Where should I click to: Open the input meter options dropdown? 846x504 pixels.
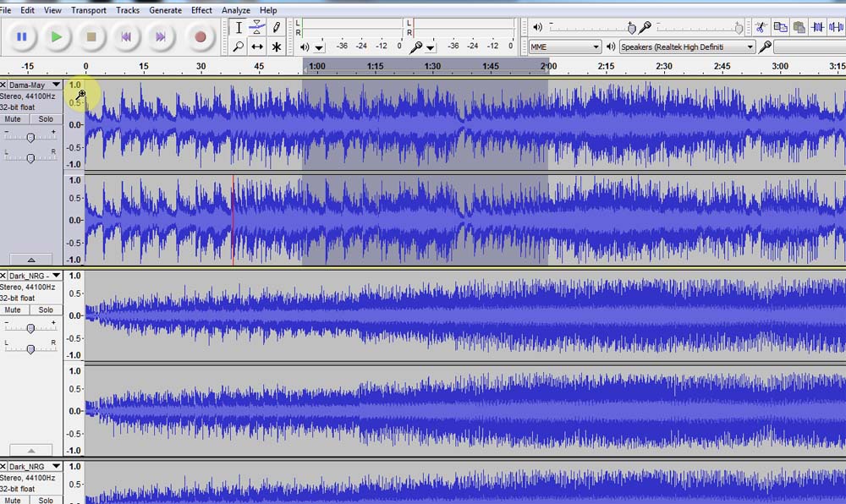(x=430, y=47)
